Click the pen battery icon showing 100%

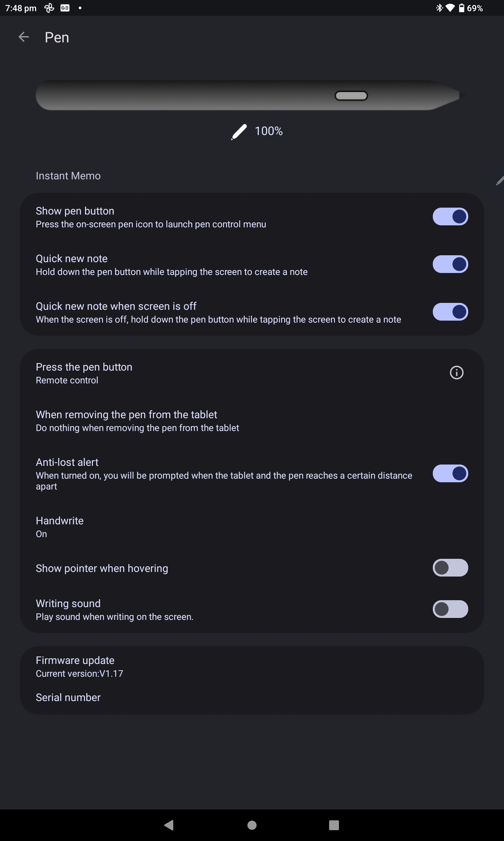click(x=238, y=131)
